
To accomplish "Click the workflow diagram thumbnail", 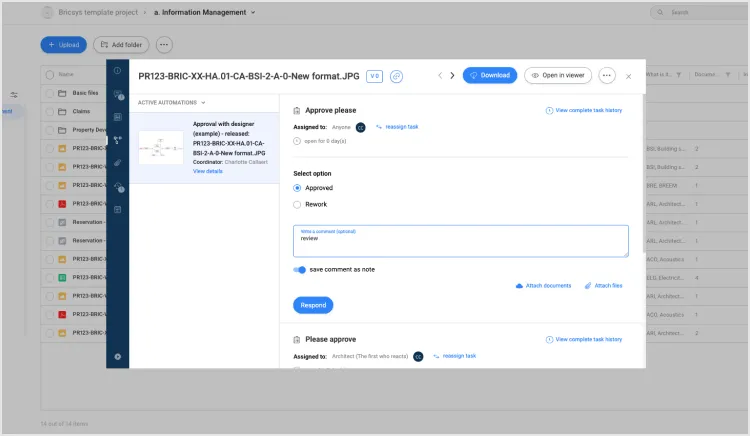I will pos(161,148).
